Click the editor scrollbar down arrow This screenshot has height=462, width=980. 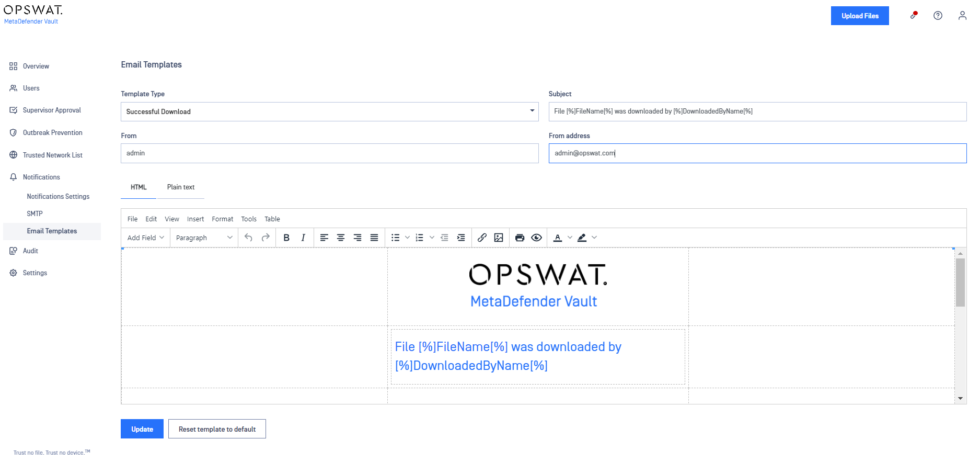960,399
